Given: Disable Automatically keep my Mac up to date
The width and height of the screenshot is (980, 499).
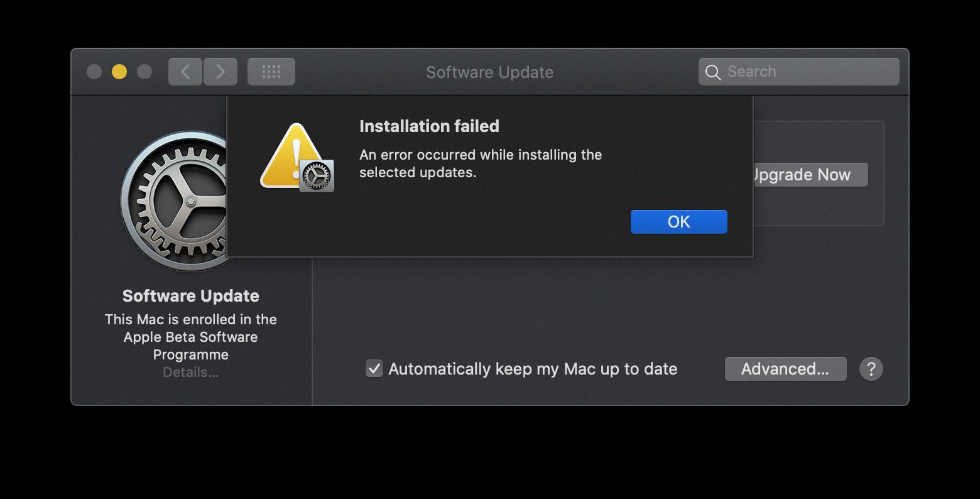Looking at the screenshot, I should click(x=374, y=369).
